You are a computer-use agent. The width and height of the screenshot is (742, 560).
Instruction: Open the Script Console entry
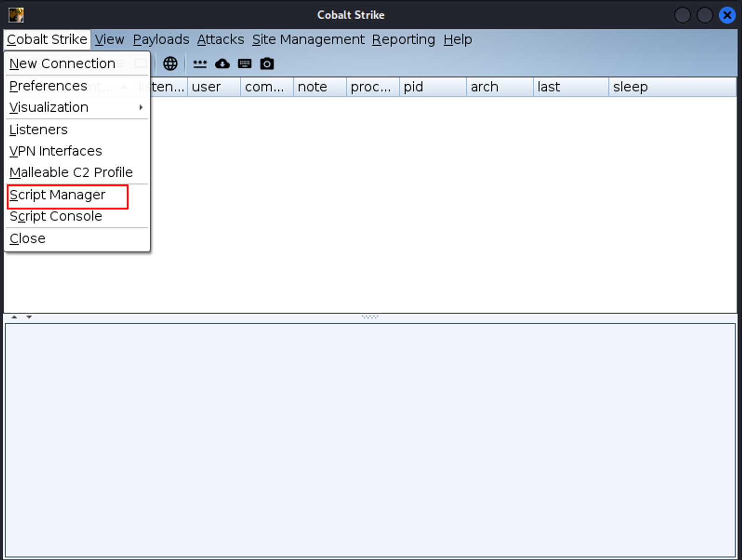coord(77,216)
